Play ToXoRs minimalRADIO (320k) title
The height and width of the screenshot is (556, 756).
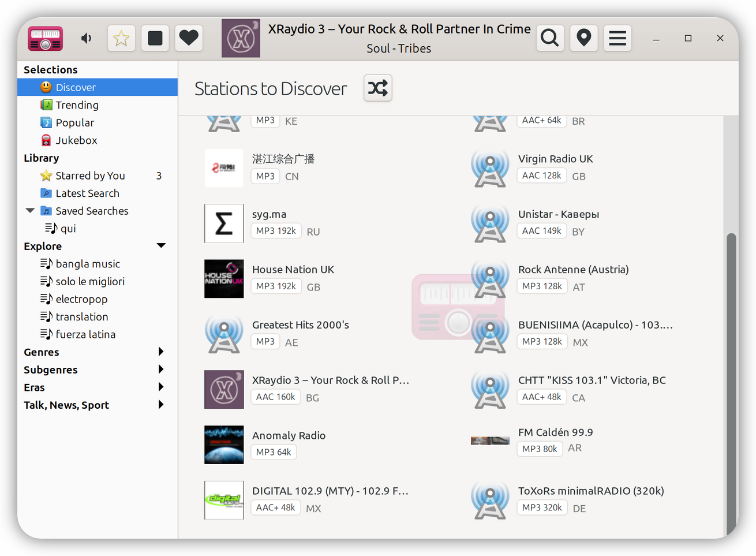point(591,491)
